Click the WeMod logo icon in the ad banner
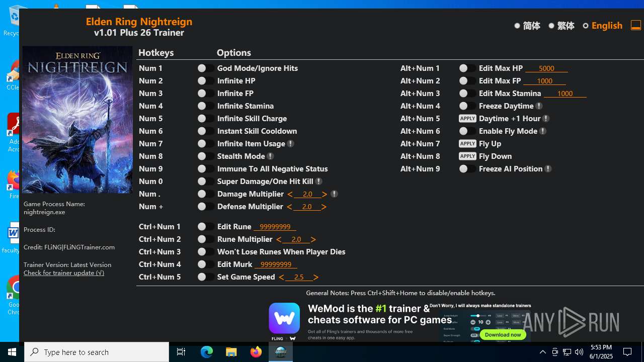Image resolution: width=644 pixels, height=362 pixels. [284, 318]
